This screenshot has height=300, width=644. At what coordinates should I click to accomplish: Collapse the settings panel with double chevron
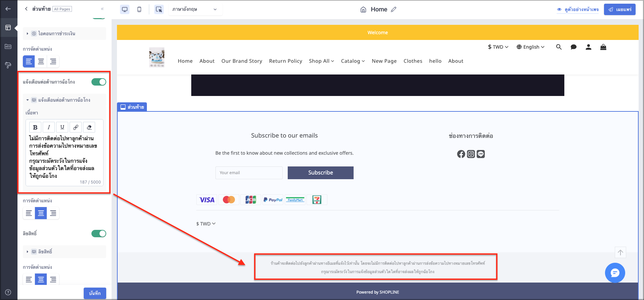[102, 9]
